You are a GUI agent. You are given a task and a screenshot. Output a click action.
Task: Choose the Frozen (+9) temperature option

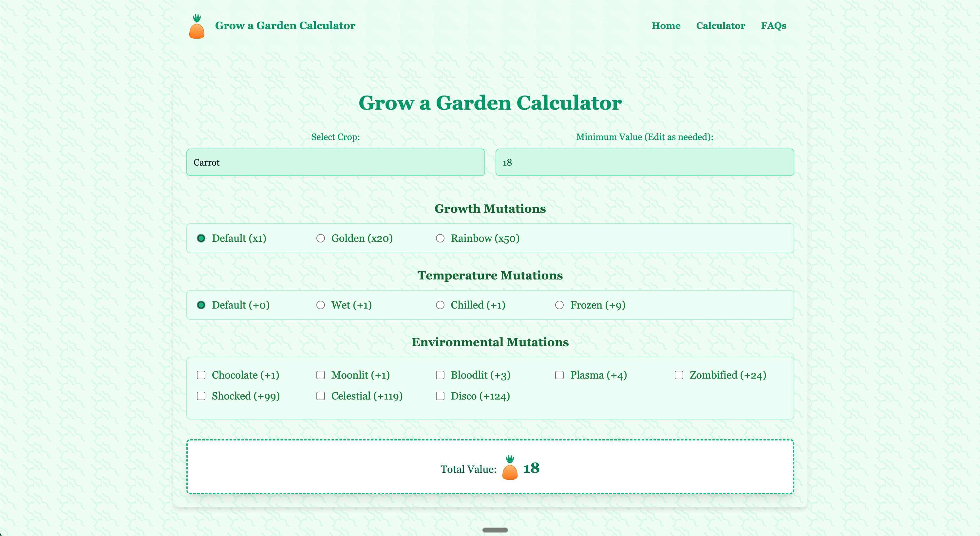click(559, 305)
